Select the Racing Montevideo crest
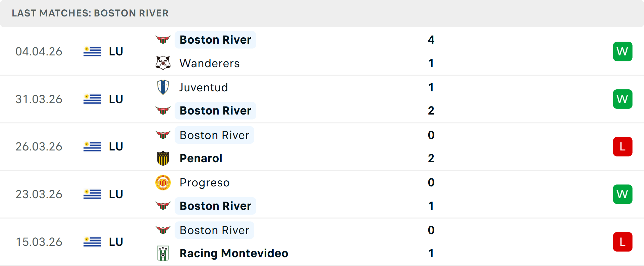The image size is (644, 266). [163, 253]
